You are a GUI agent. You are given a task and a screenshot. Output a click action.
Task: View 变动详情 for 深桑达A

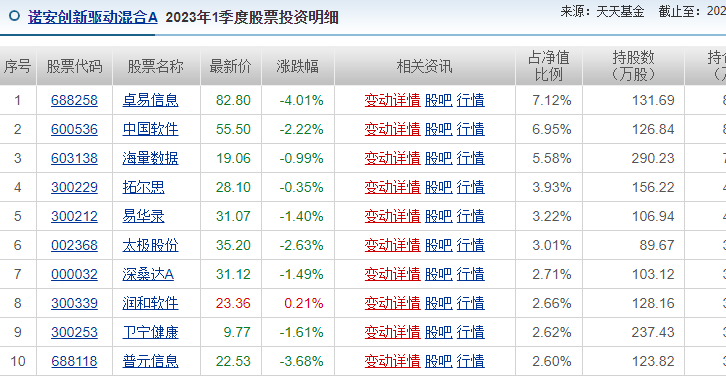click(x=392, y=274)
